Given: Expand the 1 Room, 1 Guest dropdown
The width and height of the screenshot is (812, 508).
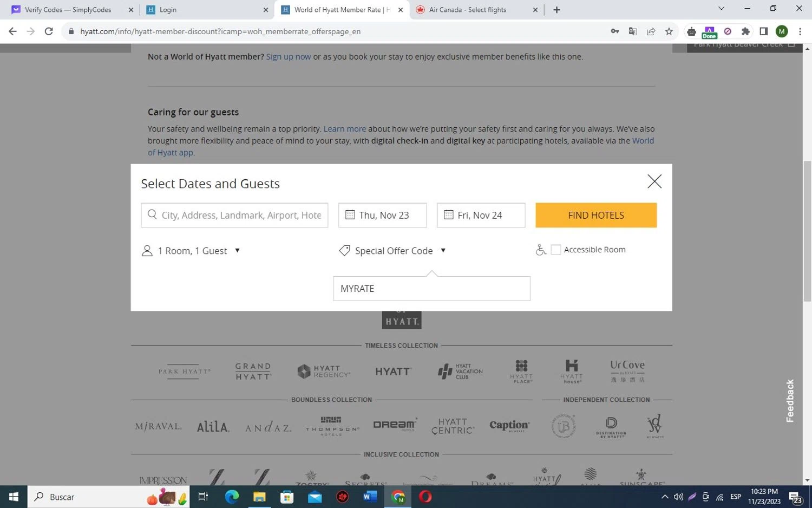Looking at the screenshot, I should click(191, 251).
